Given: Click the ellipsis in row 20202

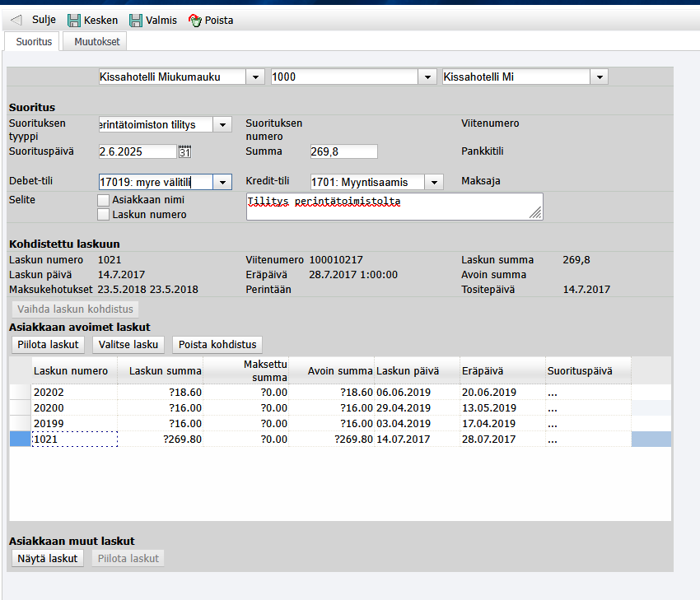Looking at the screenshot, I should (553, 393).
